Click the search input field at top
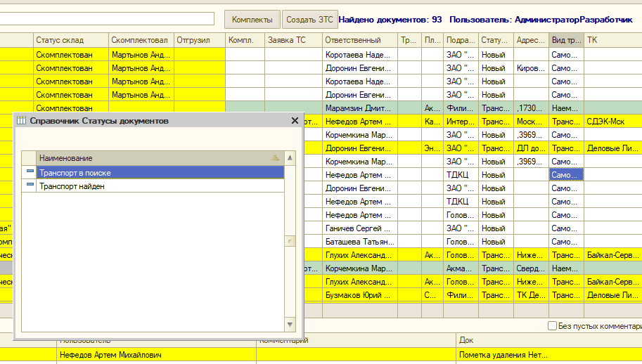The width and height of the screenshot is (642, 364). pyautogui.click(x=107, y=18)
